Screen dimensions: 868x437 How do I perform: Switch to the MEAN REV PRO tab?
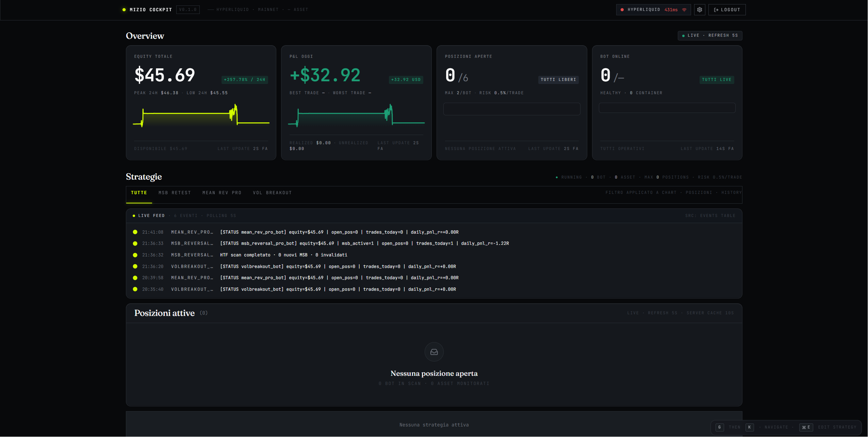[x=222, y=193]
